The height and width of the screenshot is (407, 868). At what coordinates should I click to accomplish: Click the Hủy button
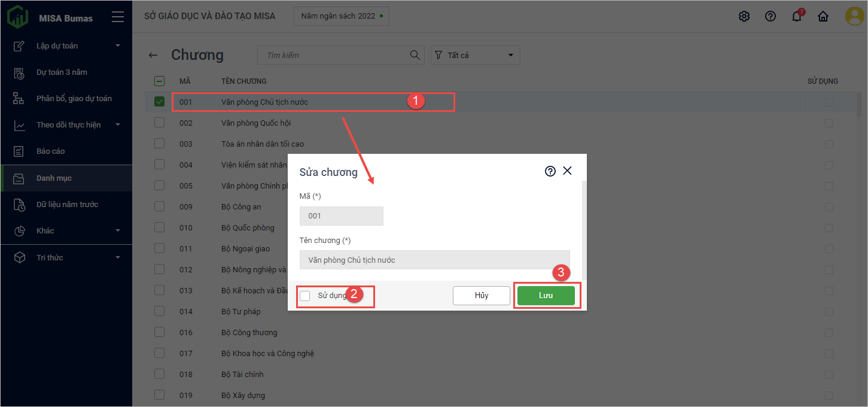tap(481, 296)
